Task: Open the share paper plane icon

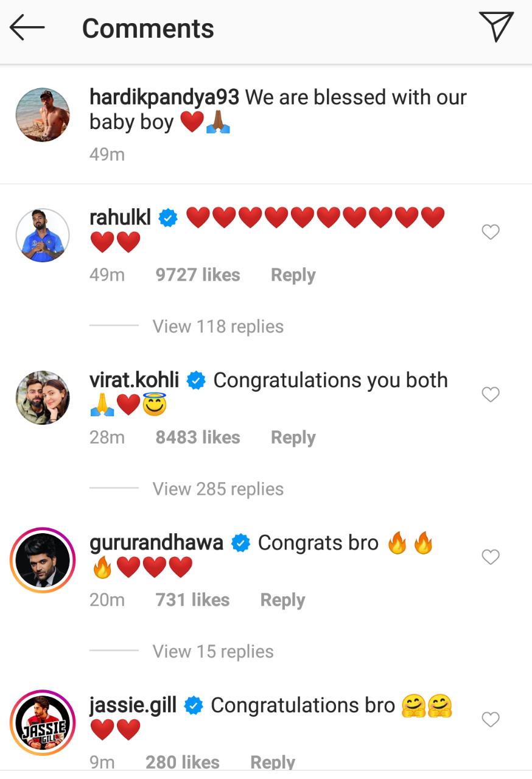Action: coord(496,27)
